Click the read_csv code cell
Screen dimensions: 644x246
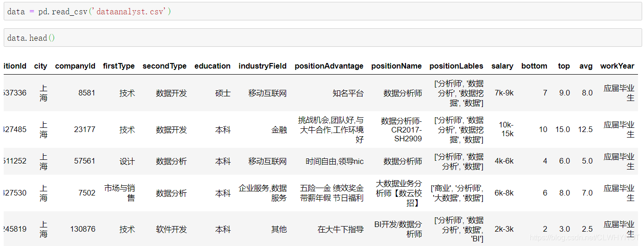click(323, 11)
